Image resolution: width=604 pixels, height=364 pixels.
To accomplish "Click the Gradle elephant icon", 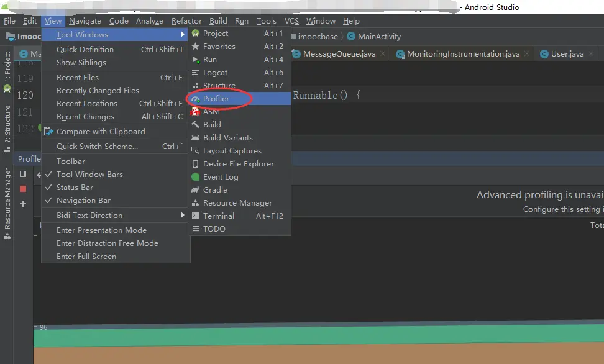I will click(x=195, y=190).
